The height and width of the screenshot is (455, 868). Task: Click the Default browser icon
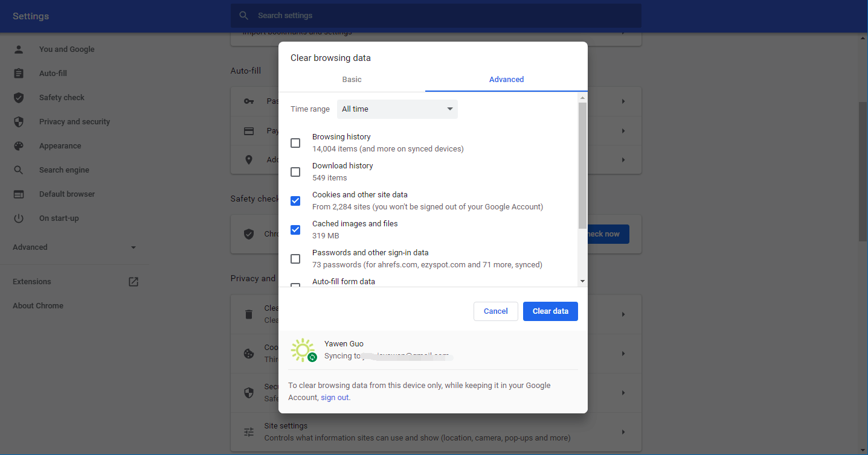pos(19,194)
